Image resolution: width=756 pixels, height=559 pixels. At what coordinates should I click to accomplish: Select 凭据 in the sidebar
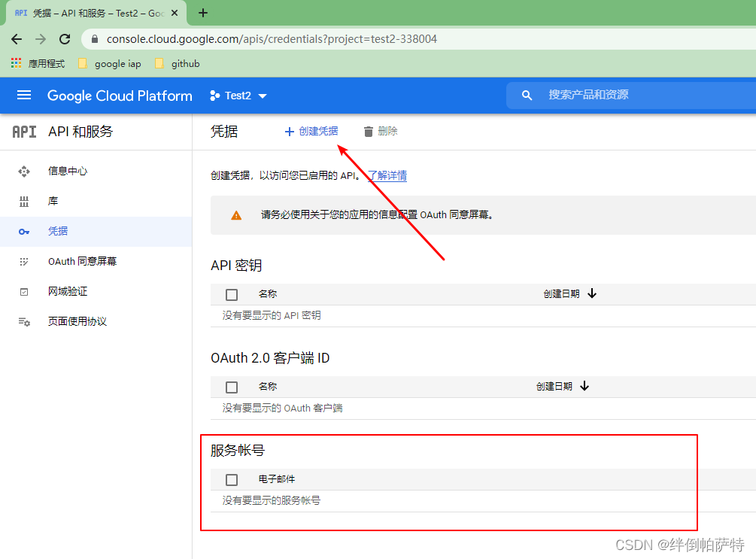click(96, 232)
